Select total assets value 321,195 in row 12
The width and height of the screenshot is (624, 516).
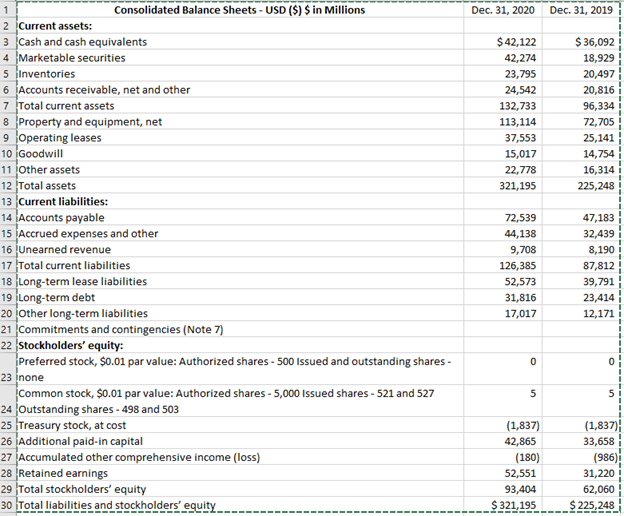click(x=503, y=186)
